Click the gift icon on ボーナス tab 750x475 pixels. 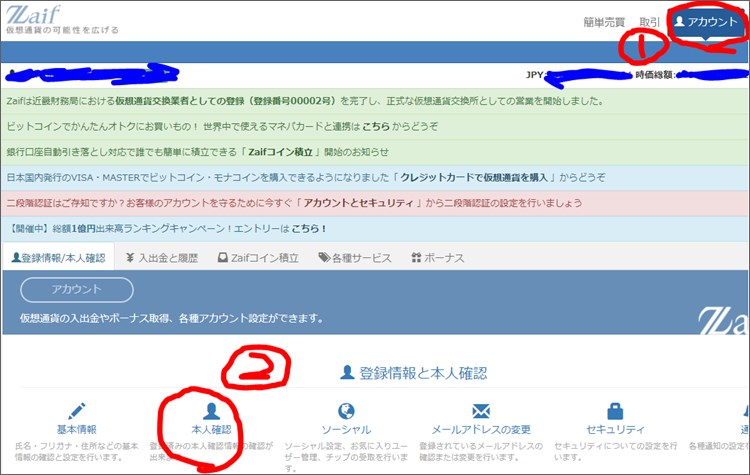tap(416, 258)
